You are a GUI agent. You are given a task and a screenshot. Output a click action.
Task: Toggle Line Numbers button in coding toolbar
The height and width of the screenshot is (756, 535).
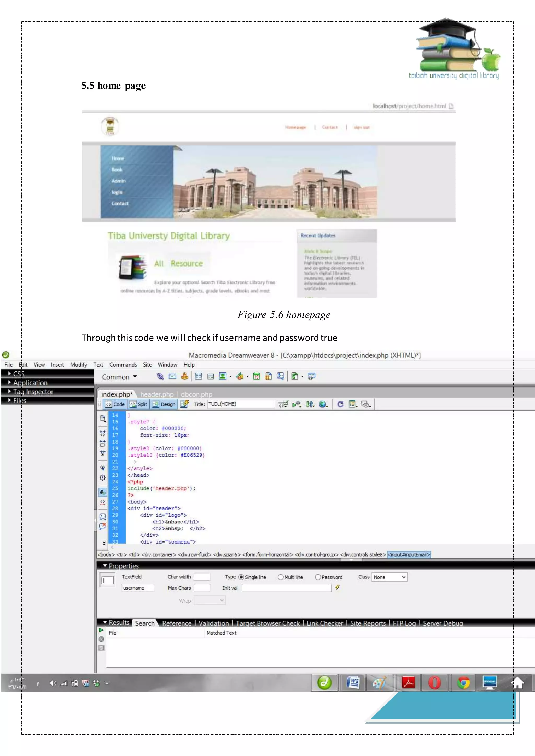click(x=103, y=492)
